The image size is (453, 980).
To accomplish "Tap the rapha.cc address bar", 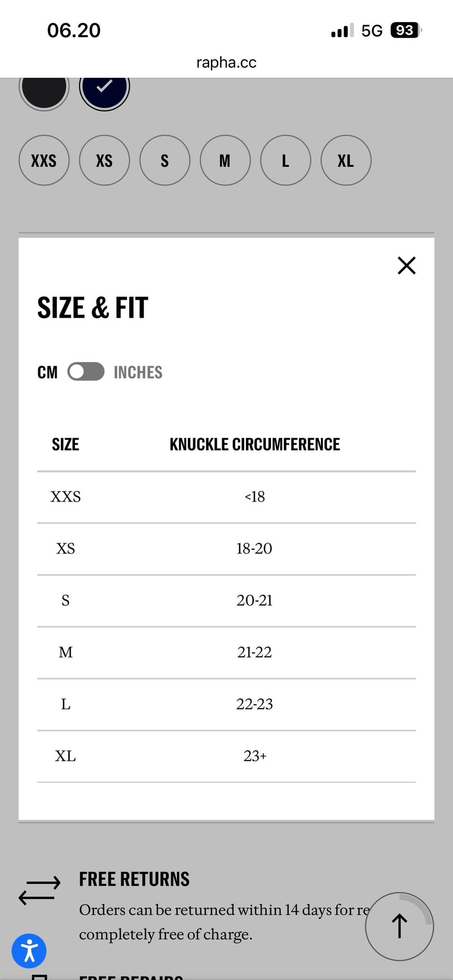I will pyautogui.click(x=226, y=62).
